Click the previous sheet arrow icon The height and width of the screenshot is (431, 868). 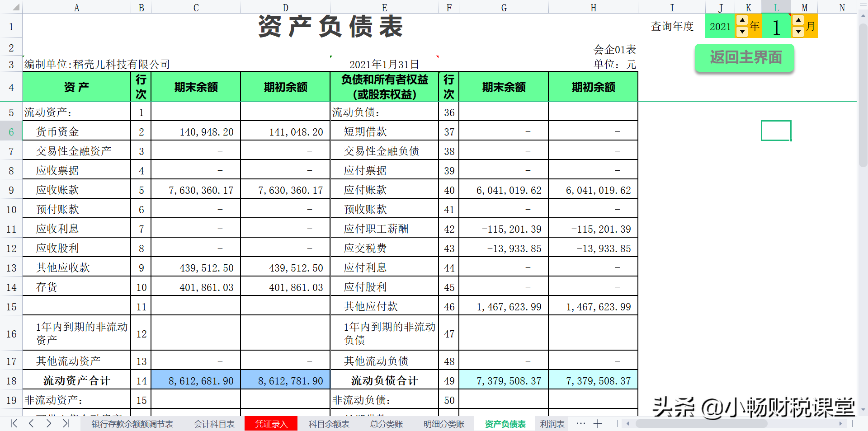click(31, 424)
